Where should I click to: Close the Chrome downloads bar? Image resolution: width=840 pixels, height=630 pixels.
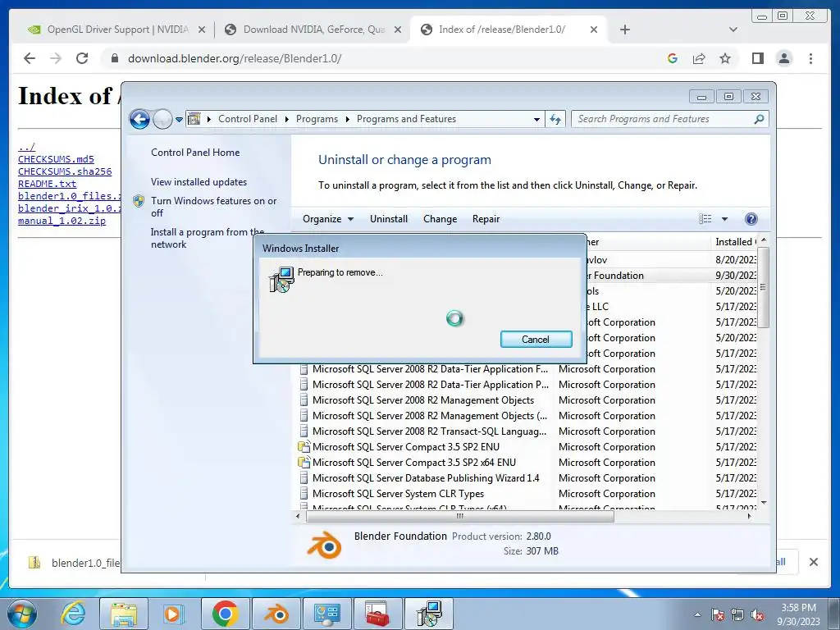click(x=813, y=562)
